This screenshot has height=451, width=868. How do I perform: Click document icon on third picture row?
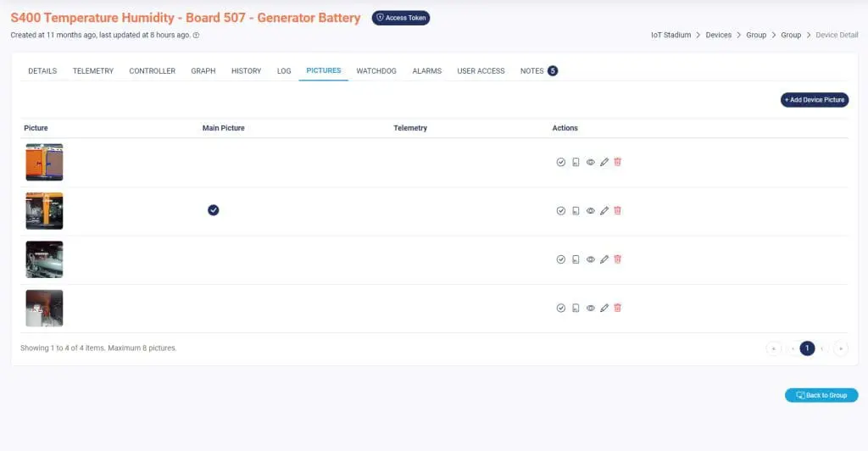tap(576, 259)
